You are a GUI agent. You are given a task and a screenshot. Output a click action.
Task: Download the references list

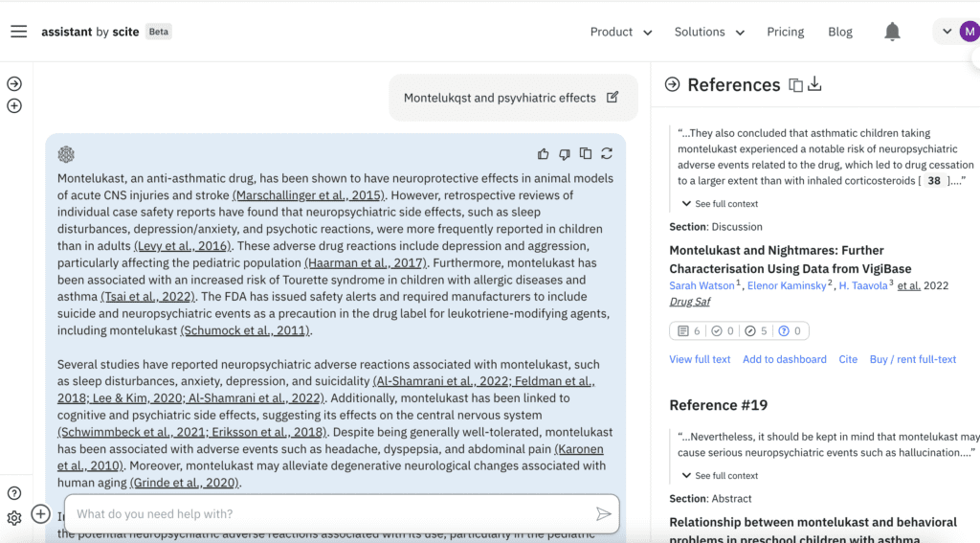point(814,84)
